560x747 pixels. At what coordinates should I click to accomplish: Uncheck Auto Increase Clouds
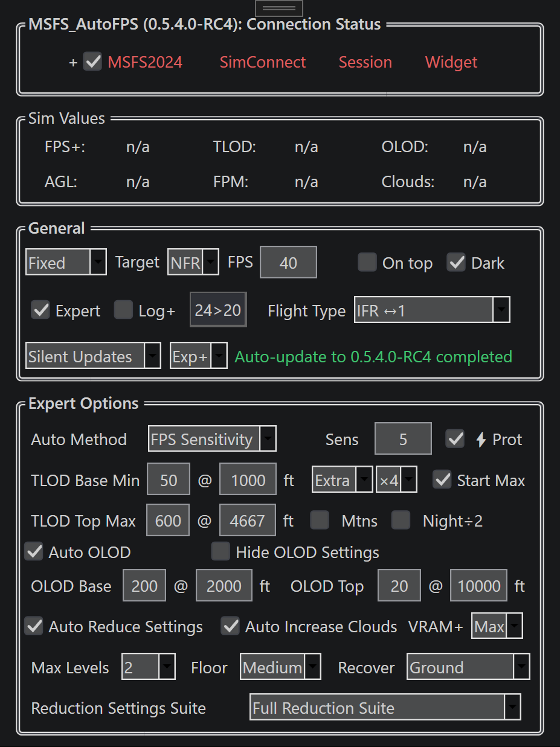(x=230, y=626)
